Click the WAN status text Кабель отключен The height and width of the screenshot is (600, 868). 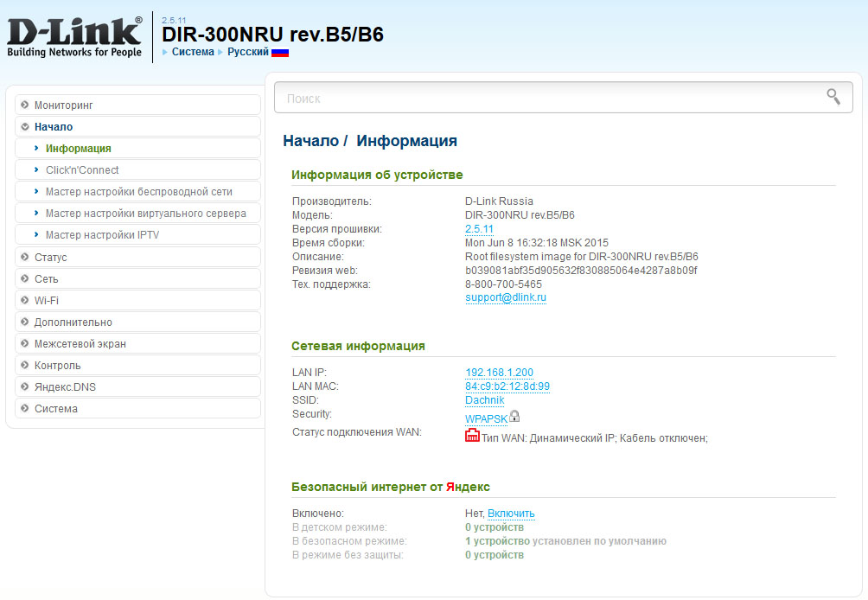pyautogui.click(x=663, y=437)
